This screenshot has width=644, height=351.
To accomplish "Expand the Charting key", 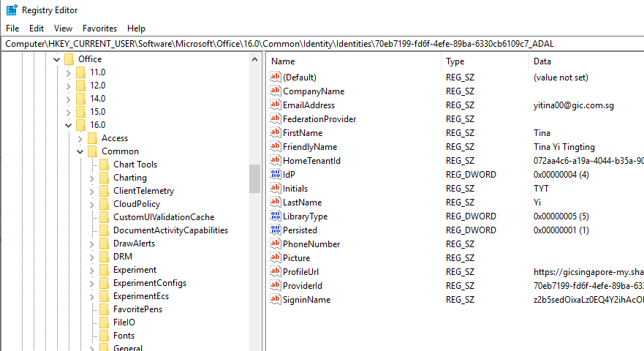I will [x=91, y=178].
